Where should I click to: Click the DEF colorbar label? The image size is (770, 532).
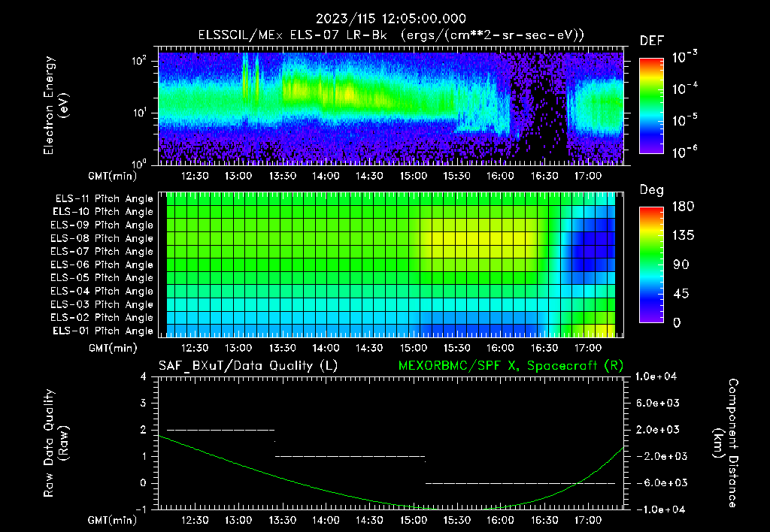[652, 41]
